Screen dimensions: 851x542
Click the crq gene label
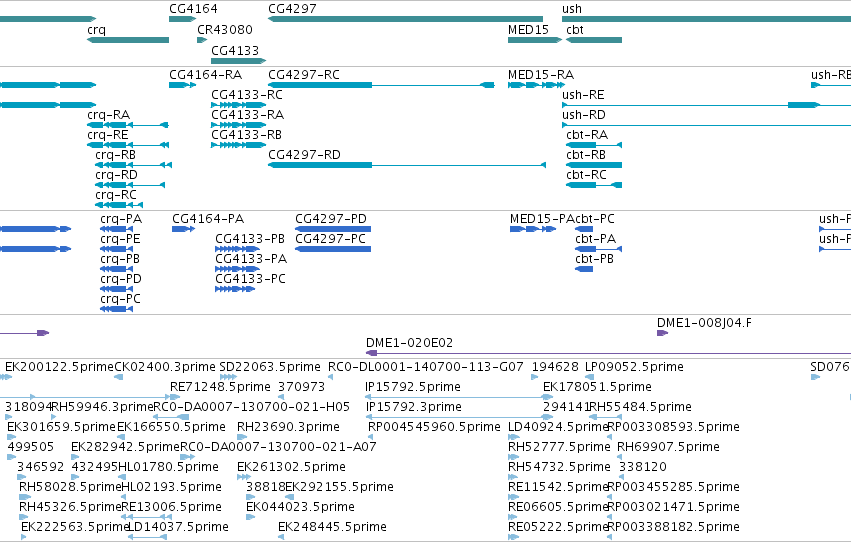pyautogui.click(x=96, y=30)
